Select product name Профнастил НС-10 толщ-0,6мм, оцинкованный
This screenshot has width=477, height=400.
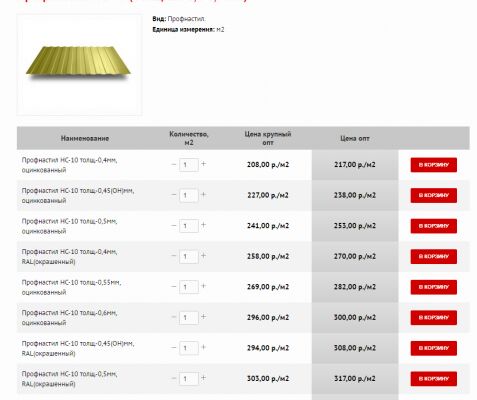pyautogui.click(x=69, y=318)
